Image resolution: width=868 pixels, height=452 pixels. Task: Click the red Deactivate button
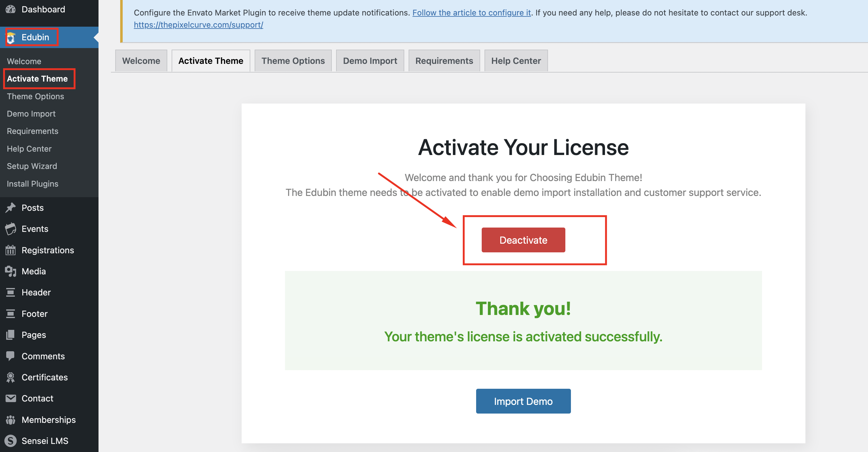[523, 240]
